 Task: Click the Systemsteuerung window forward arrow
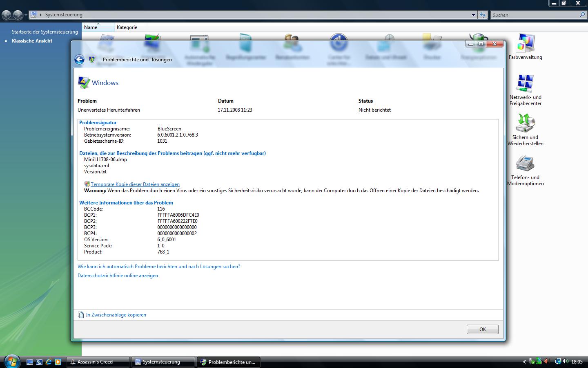(x=18, y=15)
